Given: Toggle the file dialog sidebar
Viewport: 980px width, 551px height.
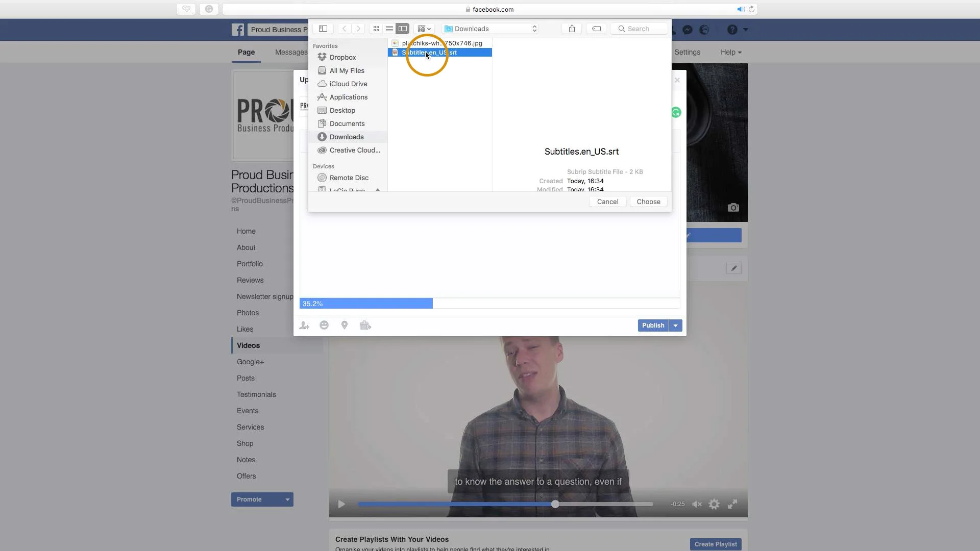Looking at the screenshot, I should [323, 29].
